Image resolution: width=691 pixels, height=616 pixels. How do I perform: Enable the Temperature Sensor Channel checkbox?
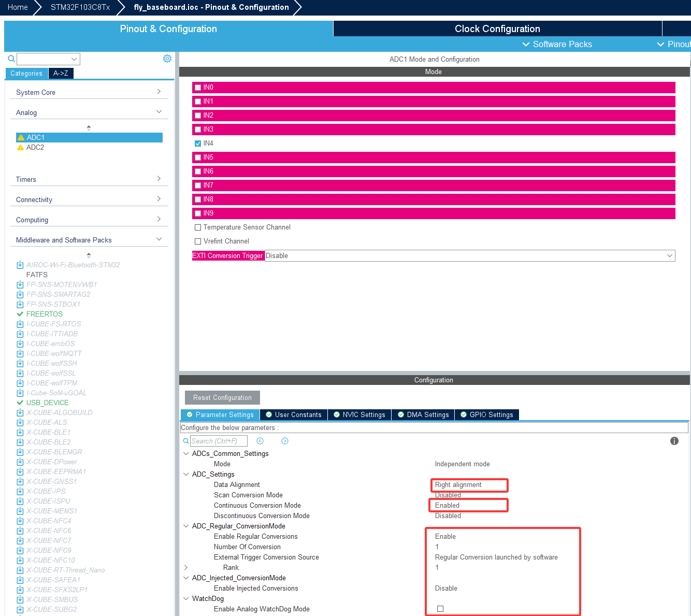click(198, 227)
